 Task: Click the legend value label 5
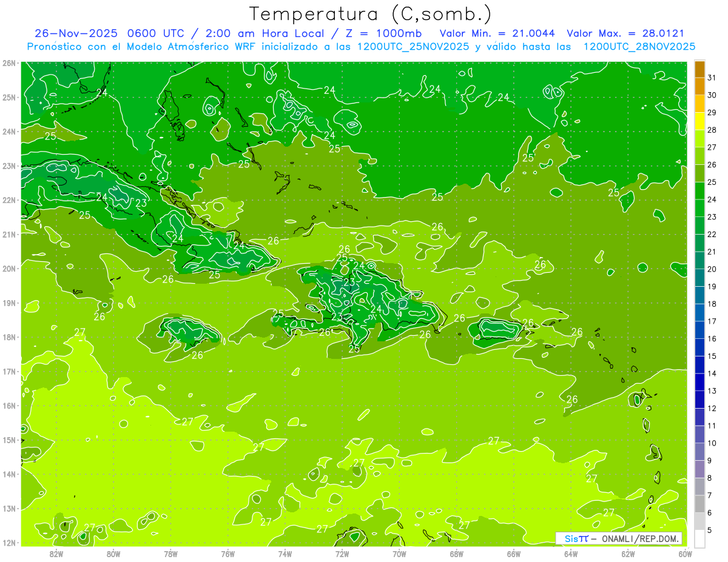(710, 530)
